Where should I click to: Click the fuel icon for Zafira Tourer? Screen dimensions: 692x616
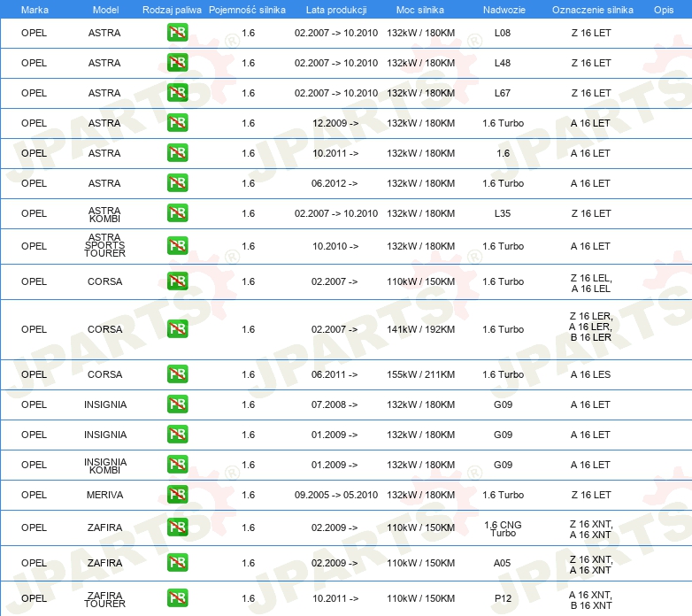coord(177,598)
